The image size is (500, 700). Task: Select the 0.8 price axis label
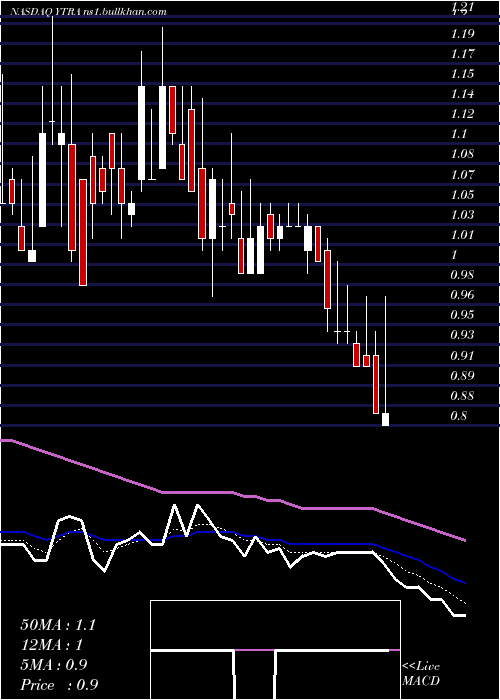[459, 416]
